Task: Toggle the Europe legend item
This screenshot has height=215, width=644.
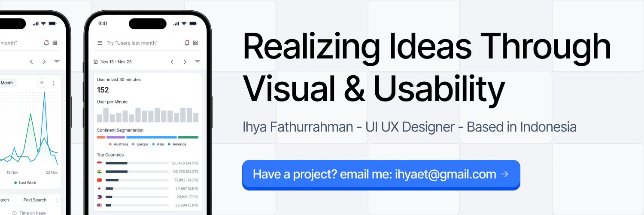Action: point(140,144)
